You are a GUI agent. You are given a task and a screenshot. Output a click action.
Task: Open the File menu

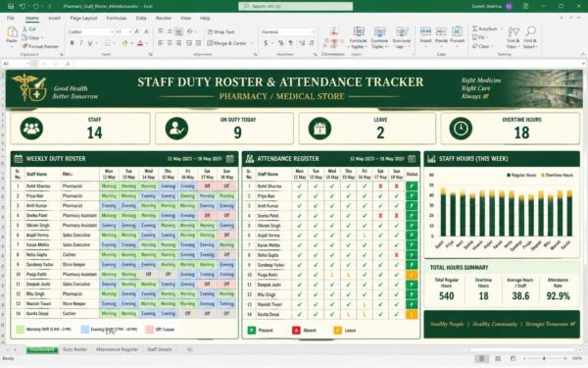11,18
